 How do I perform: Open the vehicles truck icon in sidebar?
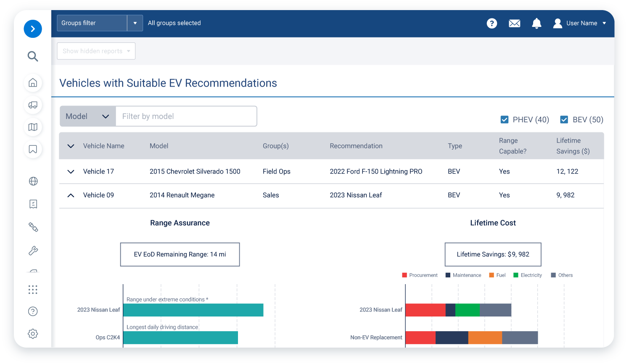pyautogui.click(x=33, y=105)
